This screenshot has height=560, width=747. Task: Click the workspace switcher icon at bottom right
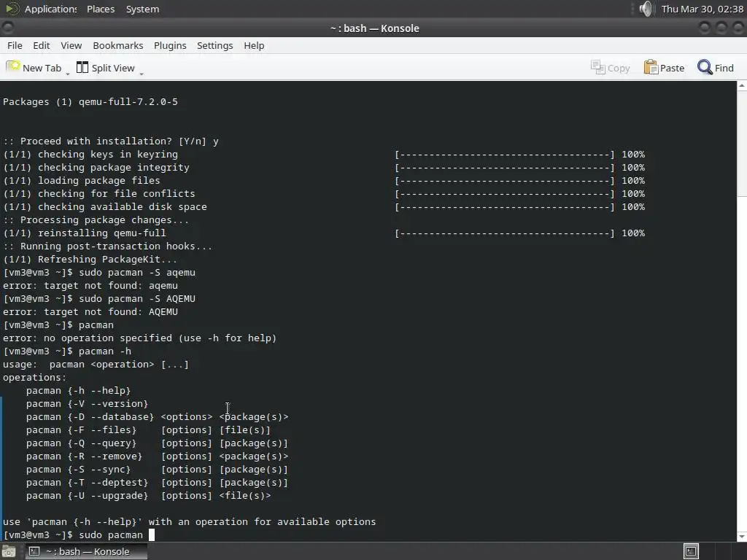691,551
